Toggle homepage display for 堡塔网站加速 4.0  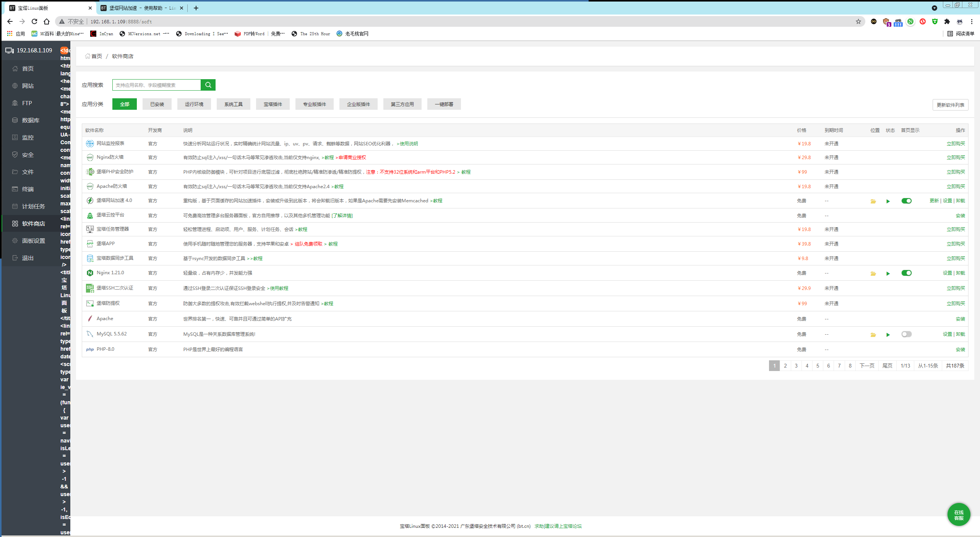tap(906, 201)
